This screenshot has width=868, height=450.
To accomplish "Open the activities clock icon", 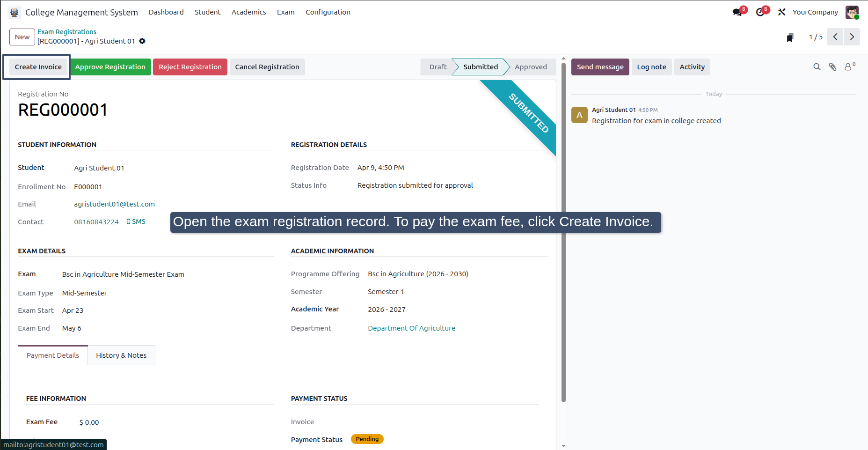I will pos(760,12).
